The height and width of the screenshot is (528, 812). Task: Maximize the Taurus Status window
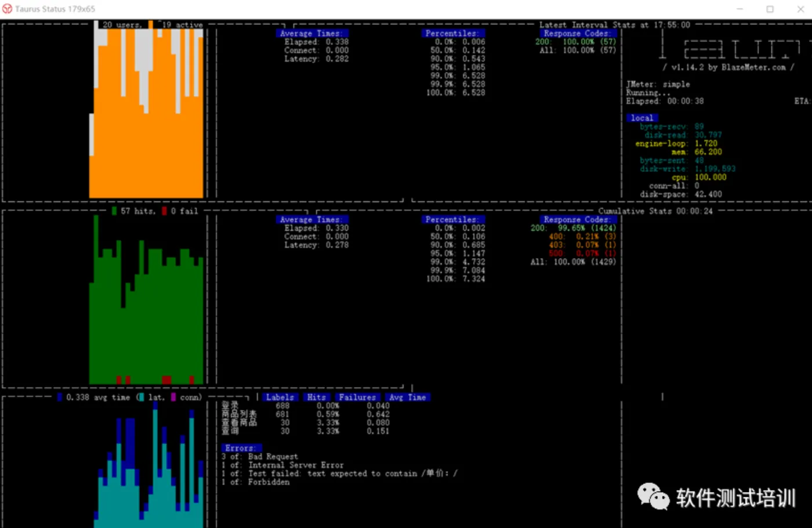(770, 9)
